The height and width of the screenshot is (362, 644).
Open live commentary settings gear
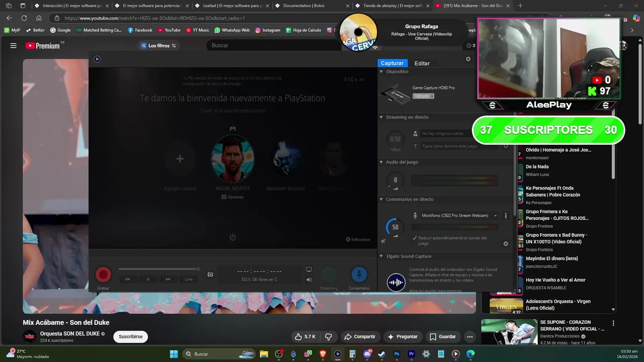[506, 244]
